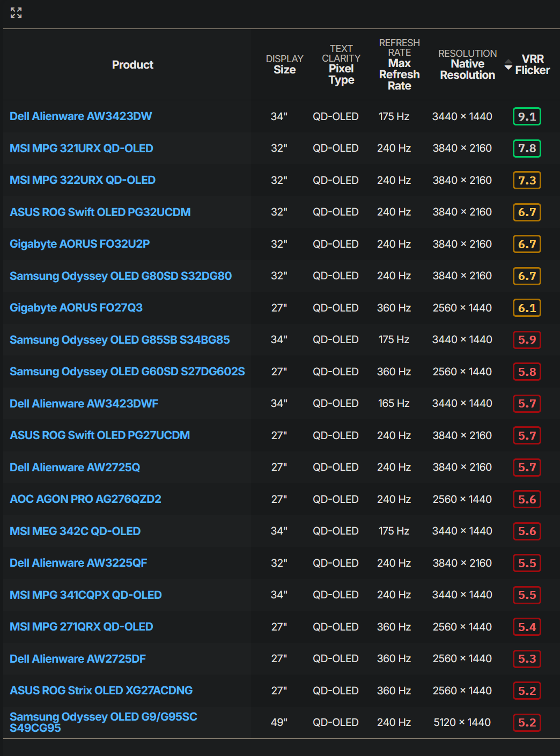Viewport: 560px width, 756px height.
Task: Open Samsung Odyssey OLED G9/G95SC S49CG95 link
Action: pos(104,722)
